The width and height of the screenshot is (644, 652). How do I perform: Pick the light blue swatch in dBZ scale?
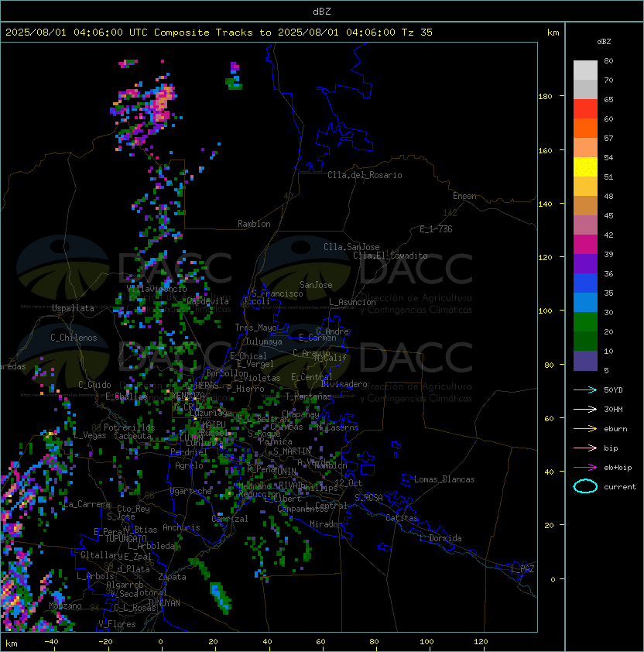[x=585, y=302]
